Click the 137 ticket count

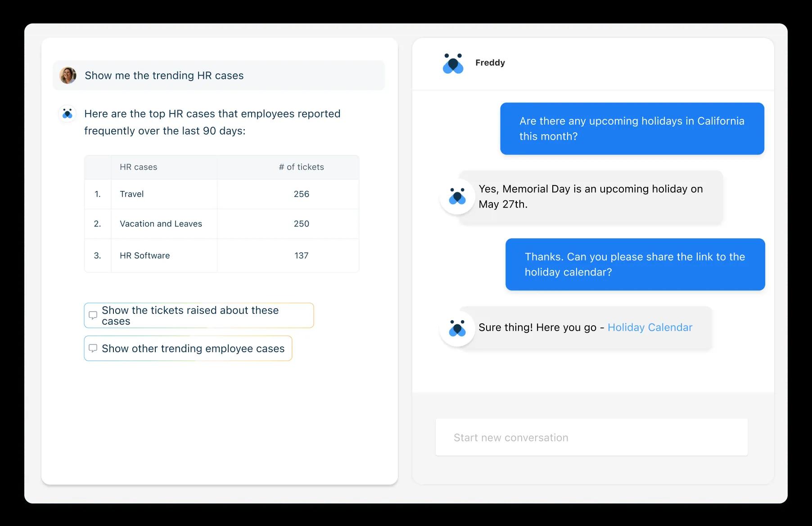click(x=302, y=255)
